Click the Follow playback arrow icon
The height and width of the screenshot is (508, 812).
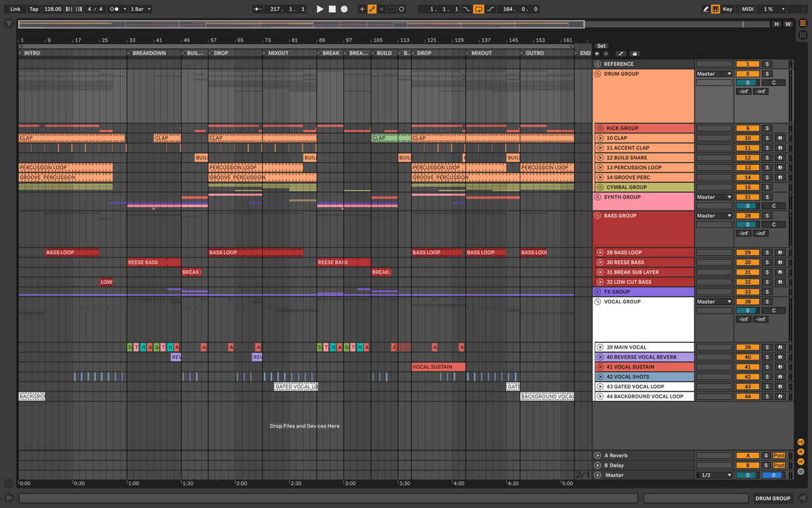[x=258, y=9]
